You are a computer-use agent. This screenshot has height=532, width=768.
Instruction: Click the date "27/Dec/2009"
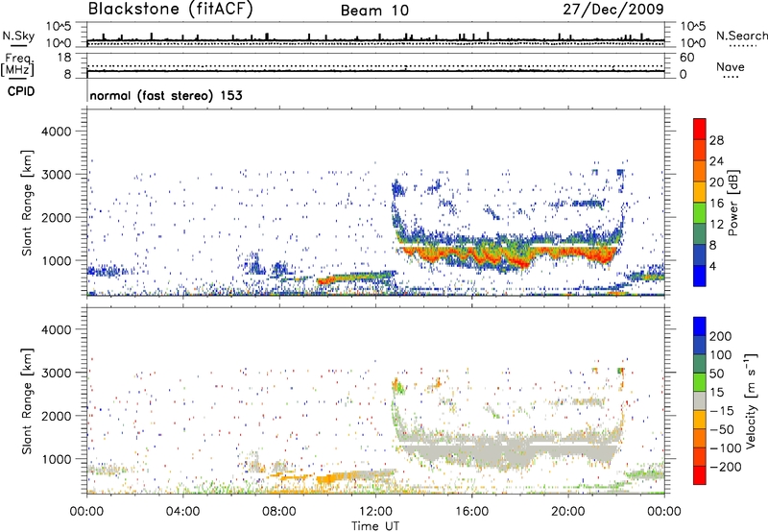coord(613,9)
